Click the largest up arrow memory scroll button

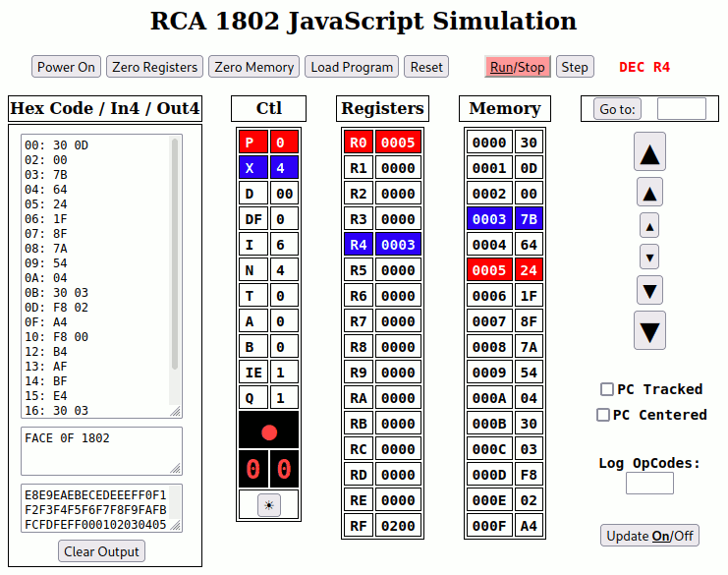[649, 152]
